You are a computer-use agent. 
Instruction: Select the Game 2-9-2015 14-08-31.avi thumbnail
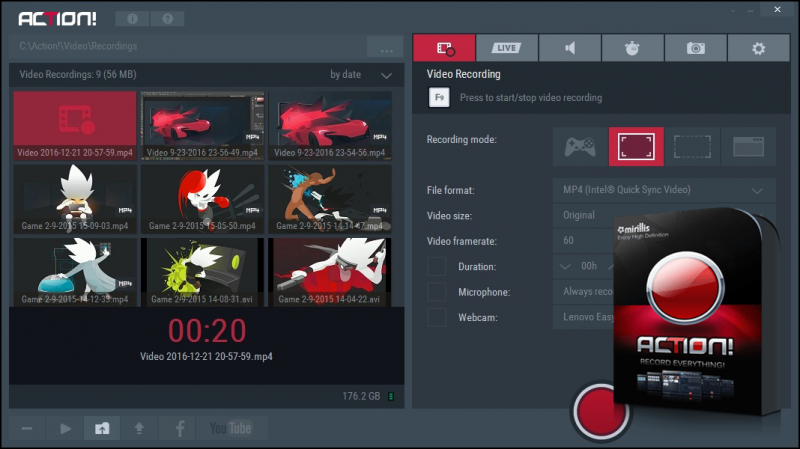coord(202,271)
